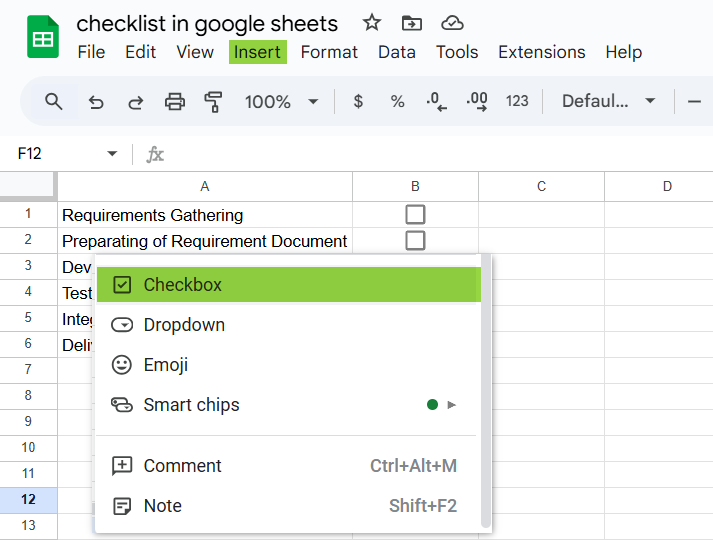Viewport: 713px width, 540px height.
Task: Click the select all corner box
Action: 28,185
